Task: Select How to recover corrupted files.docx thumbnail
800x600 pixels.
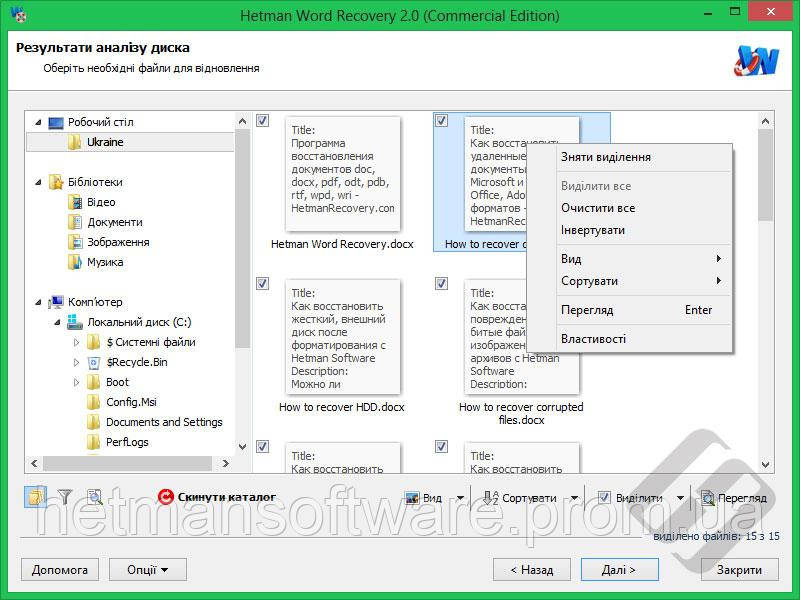Action: coord(522,337)
